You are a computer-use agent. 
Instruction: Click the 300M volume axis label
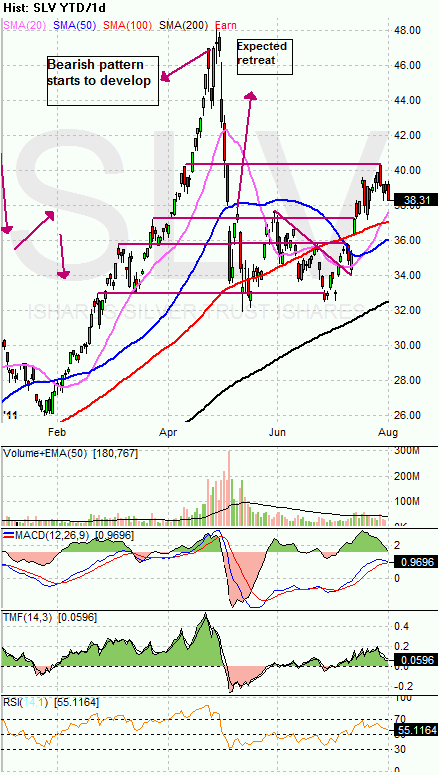[409, 452]
